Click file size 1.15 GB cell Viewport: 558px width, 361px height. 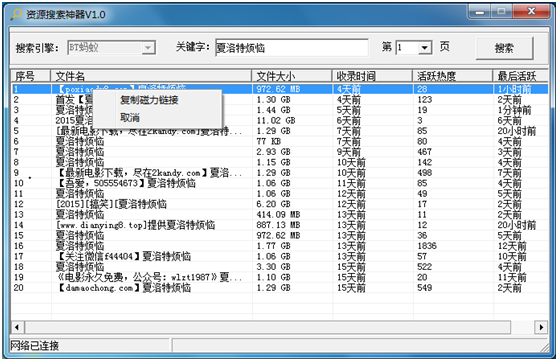pos(273,162)
